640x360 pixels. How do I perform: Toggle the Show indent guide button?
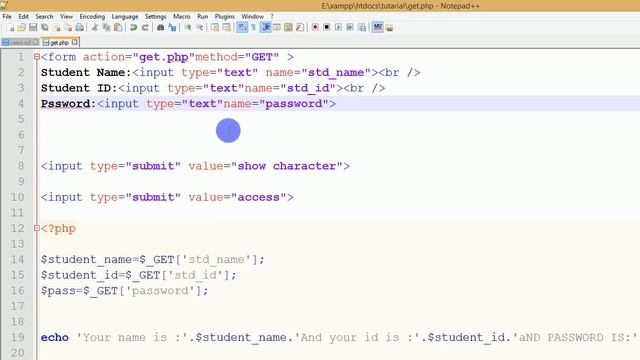266,27
